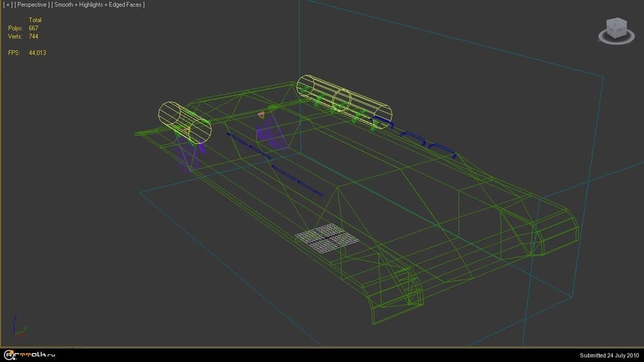Click the arttalk.ru logo
644x362 pixels.
(32, 354)
